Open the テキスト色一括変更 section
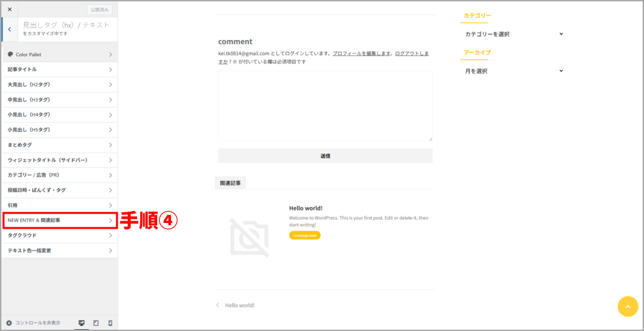The image size is (644, 331). tap(60, 251)
